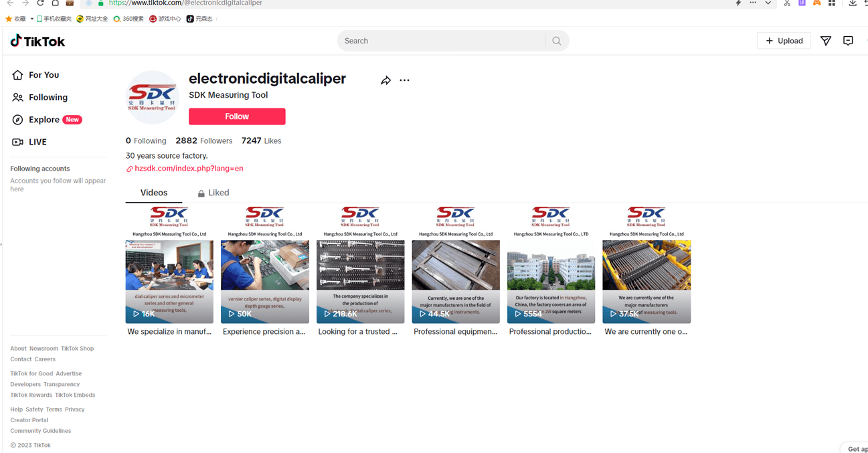The width and height of the screenshot is (868, 453).
Task: Open the TikTok Shop footer link
Action: (77, 349)
